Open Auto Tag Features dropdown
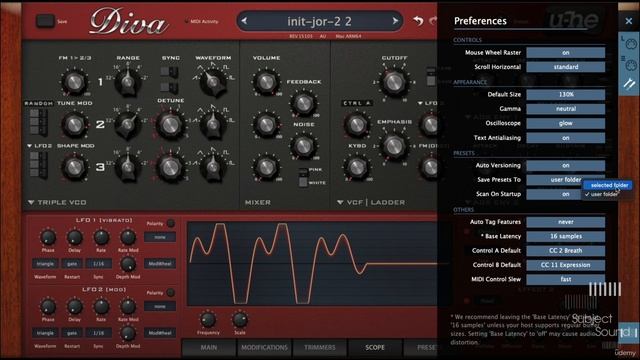 click(565, 222)
